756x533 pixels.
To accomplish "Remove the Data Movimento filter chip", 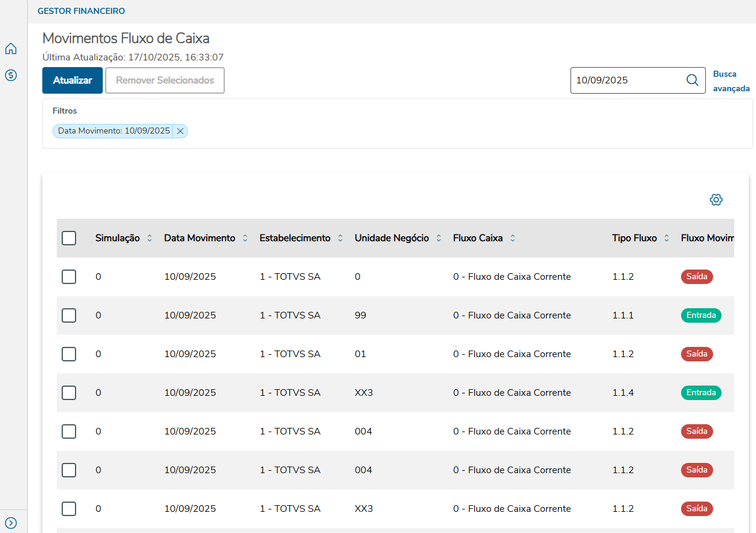I will coord(180,131).
